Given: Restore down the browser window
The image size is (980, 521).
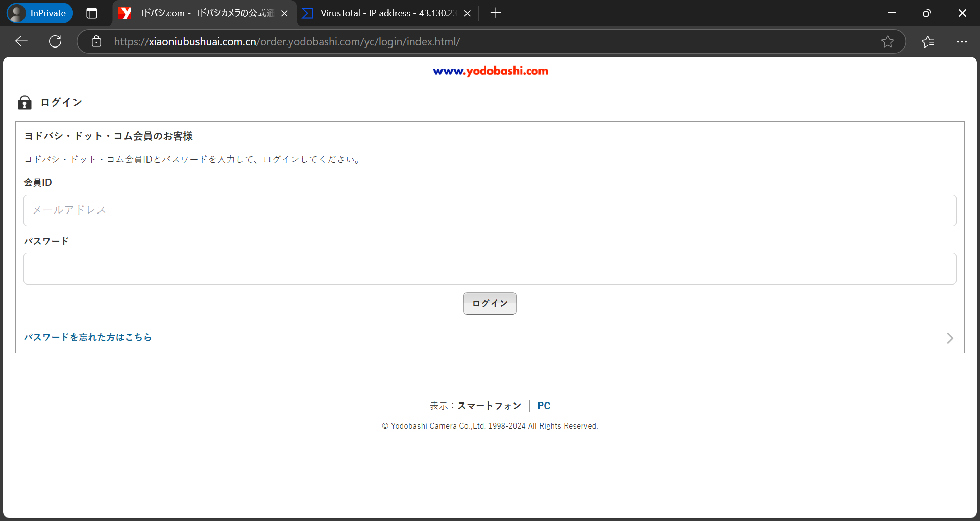Looking at the screenshot, I should point(927,13).
